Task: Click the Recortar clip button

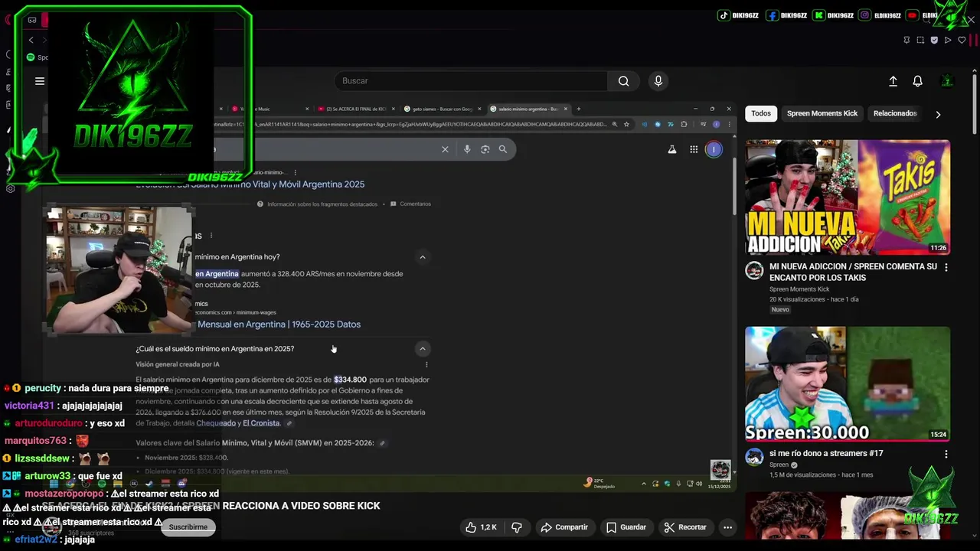Action: (685, 527)
